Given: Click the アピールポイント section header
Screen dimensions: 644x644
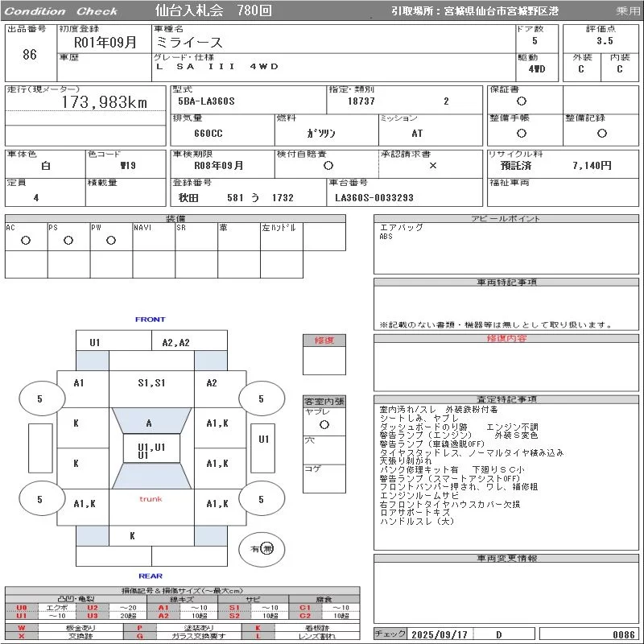Looking at the screenshot, I should click(506, 219).
